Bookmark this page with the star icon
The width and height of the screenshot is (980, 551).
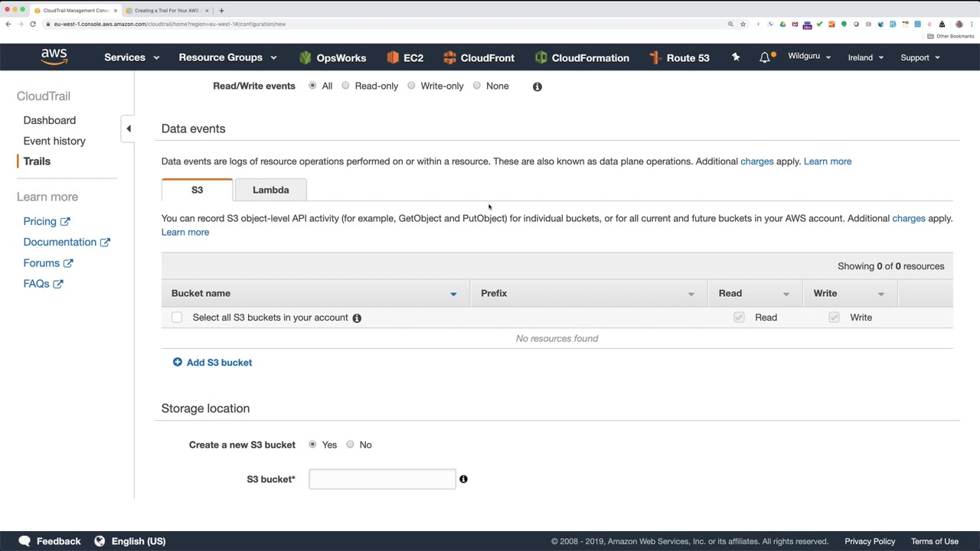coord(743,24)
